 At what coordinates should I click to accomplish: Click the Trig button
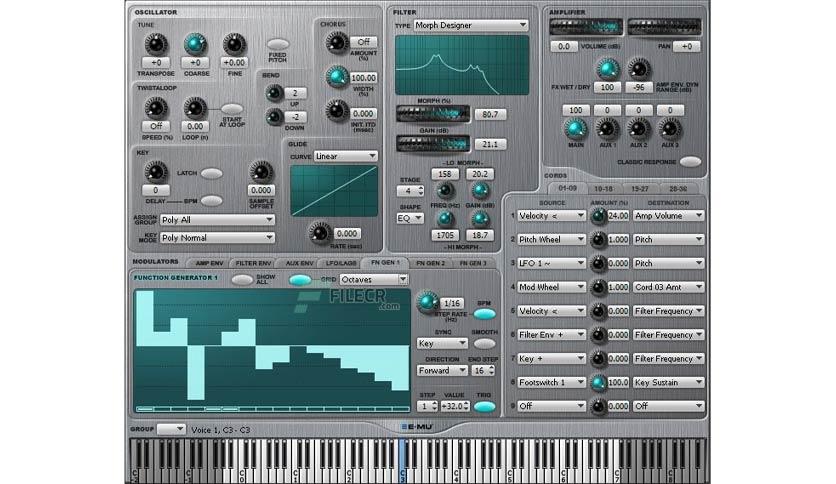[484, 407]
